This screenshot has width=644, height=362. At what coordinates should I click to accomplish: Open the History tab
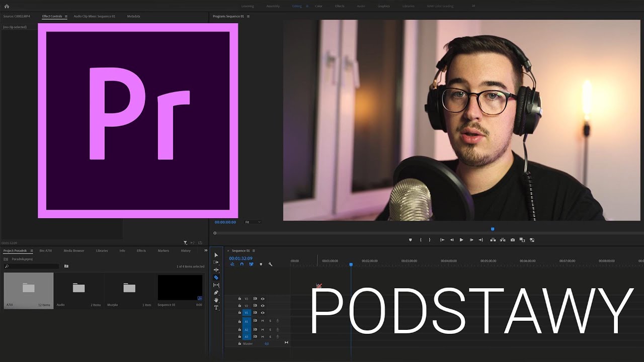pyautogui.click(x=186, y=250)
